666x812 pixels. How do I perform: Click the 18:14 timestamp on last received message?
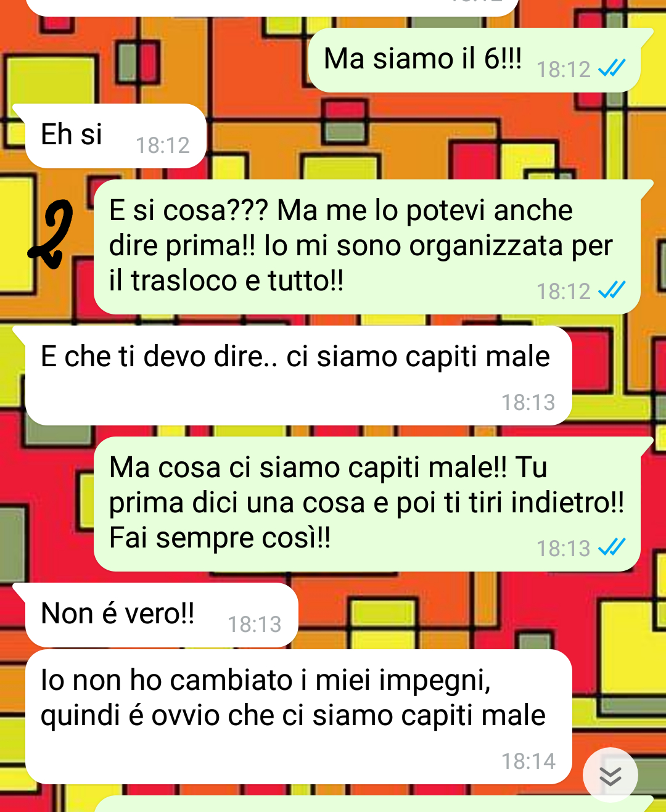528,761
